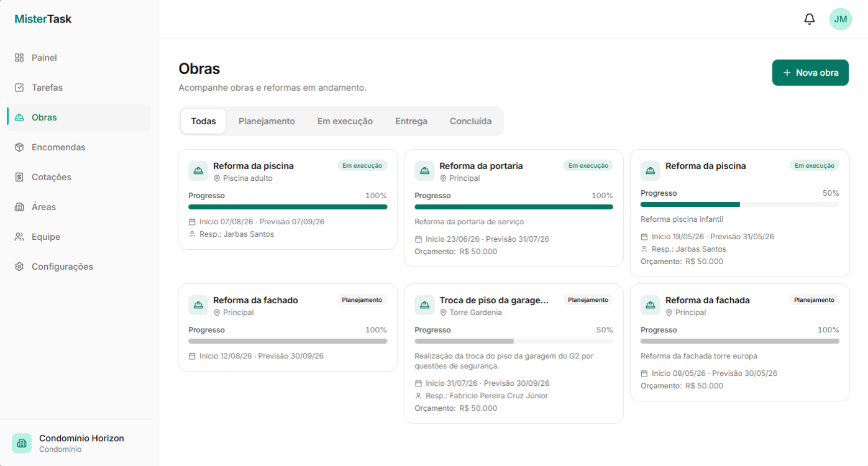The width and height of the screenshot is (868, 466).
Task: Switch to the Em execução tab
Action: pyautogui.click(x=345, y=121)
